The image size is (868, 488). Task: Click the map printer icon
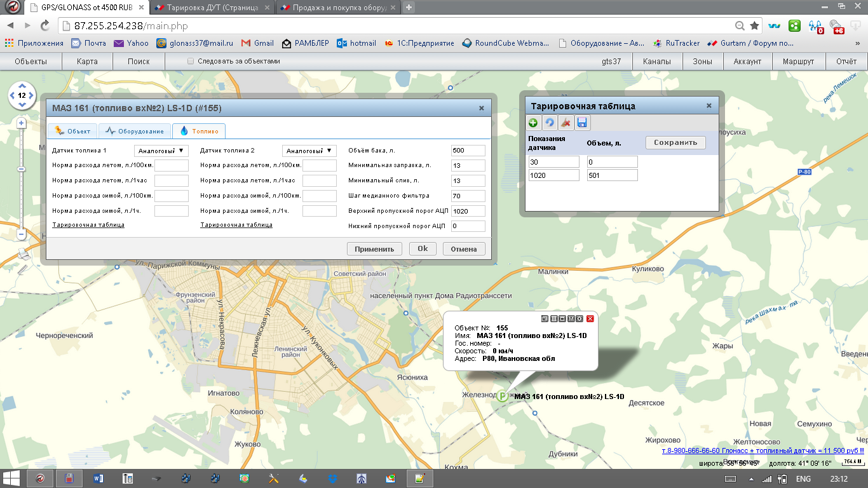[23, 254]
